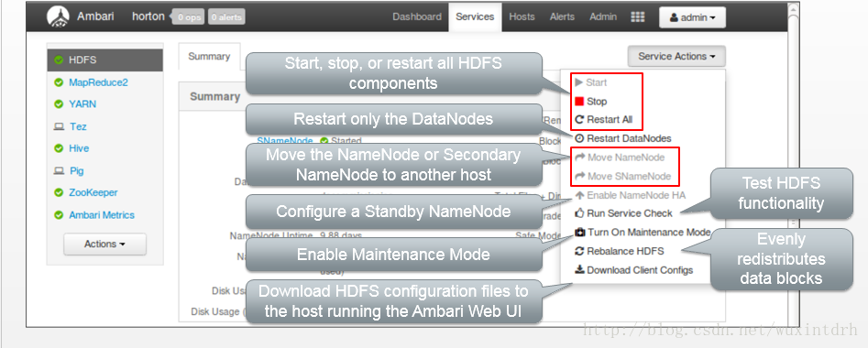
Task: Click the Restart All refresh icon
Action: 579,119
